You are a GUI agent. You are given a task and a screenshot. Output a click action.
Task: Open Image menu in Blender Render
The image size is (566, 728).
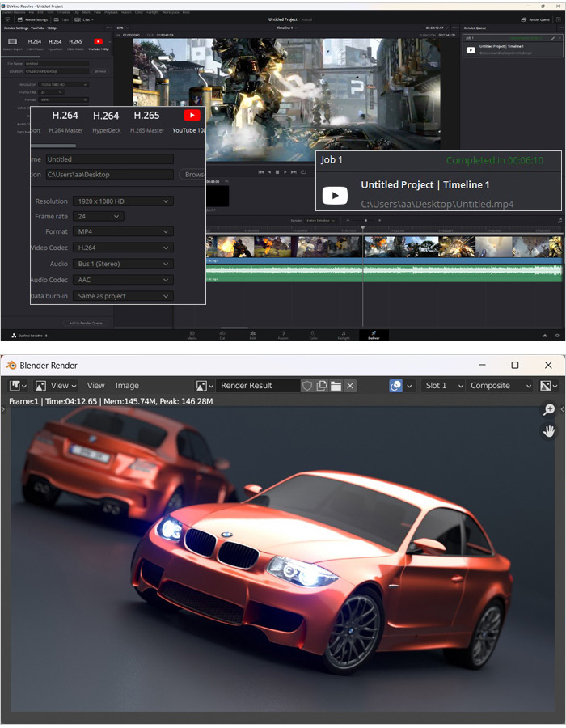coord(127,385)
